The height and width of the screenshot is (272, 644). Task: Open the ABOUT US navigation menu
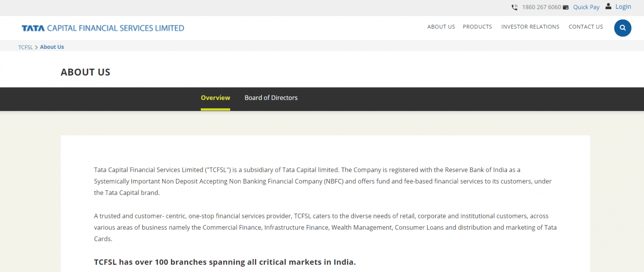[x=441, y=26]
